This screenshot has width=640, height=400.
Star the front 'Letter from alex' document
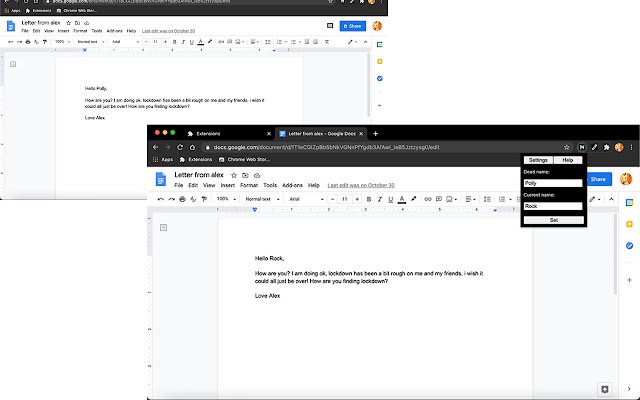pyautogui.click(x=234, y=176)
